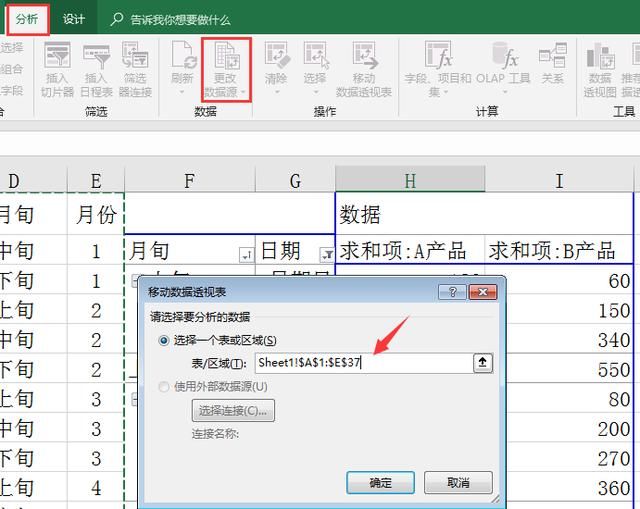Click the cell with value 200

(569, 429)
